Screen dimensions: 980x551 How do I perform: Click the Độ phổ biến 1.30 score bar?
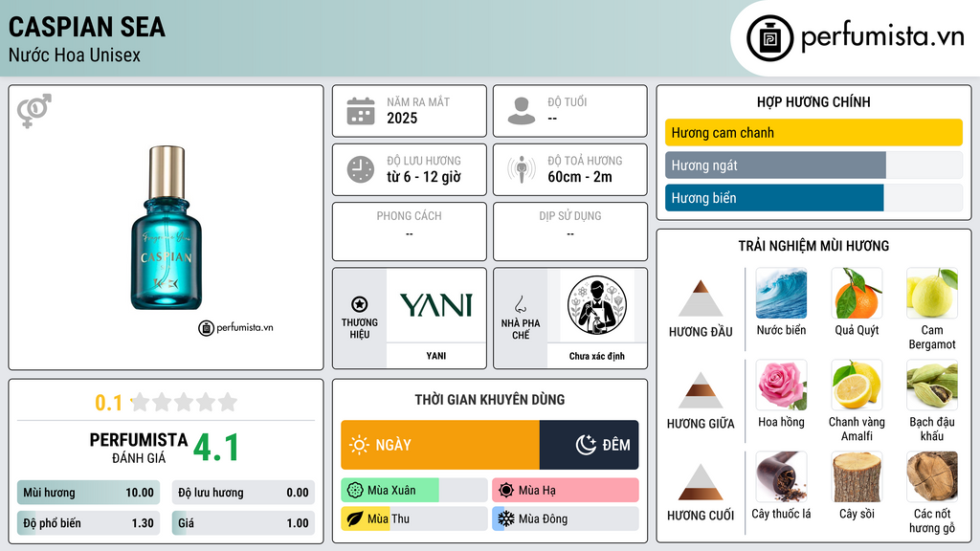[88, 523]
